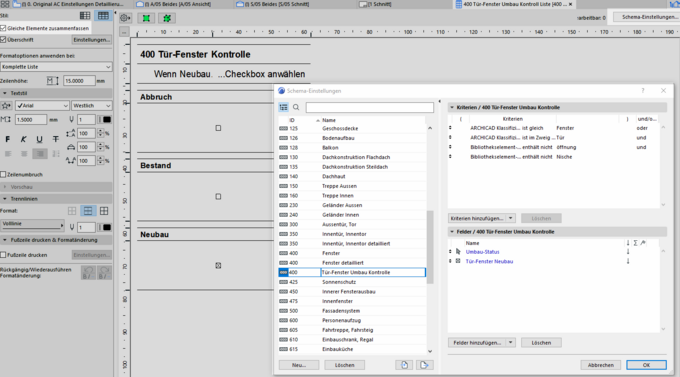Select center text alignment
Image resolution: width=680 pixels, height=377 pixels.
coord(24,154)
